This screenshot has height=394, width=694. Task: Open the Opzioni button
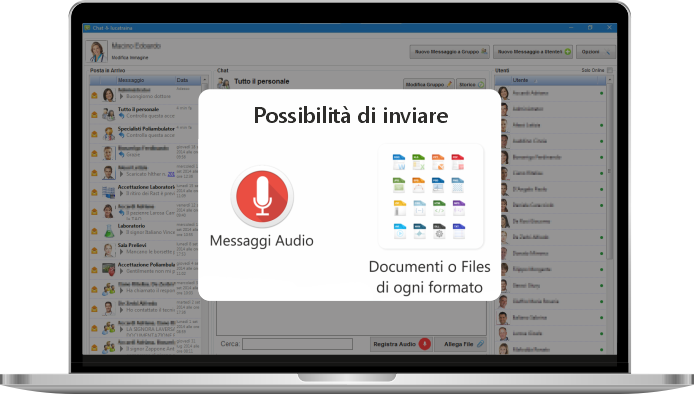pyautogui.click(x=595, y=52)
